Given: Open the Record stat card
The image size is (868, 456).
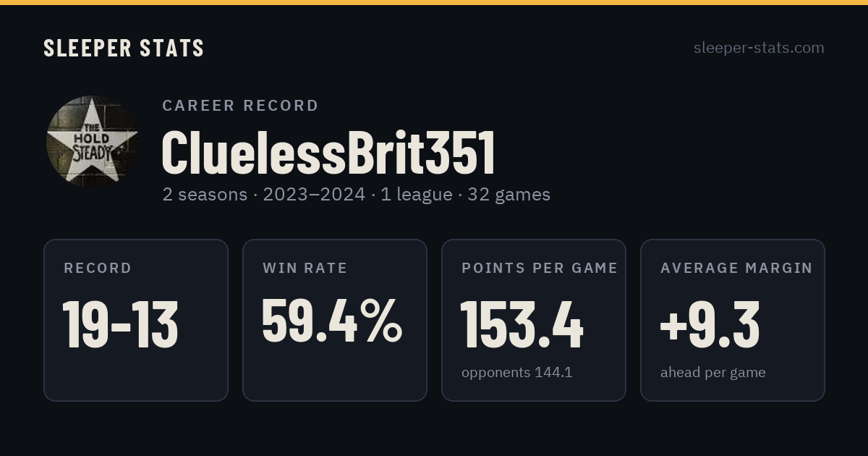Looking at the screenshot, I should [x=136, y=320].
